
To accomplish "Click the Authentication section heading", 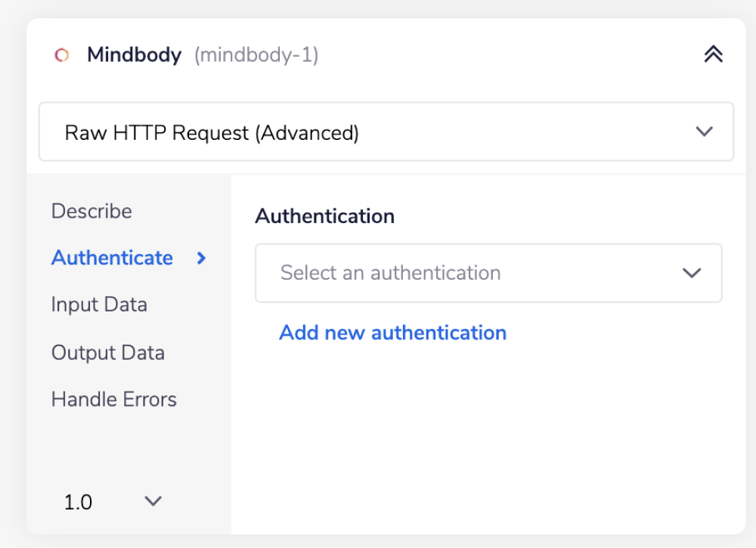I will pyautogui.click(x=325, y=216).
